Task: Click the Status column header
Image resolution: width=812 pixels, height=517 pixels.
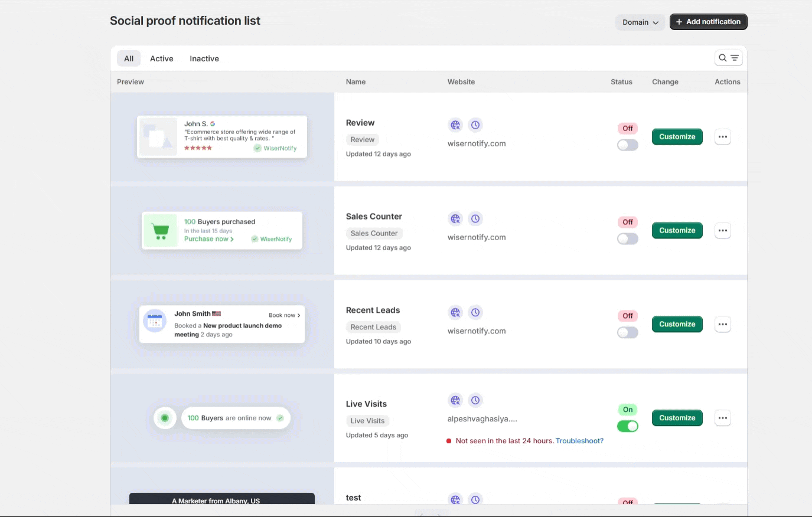Action: point(621,82)
